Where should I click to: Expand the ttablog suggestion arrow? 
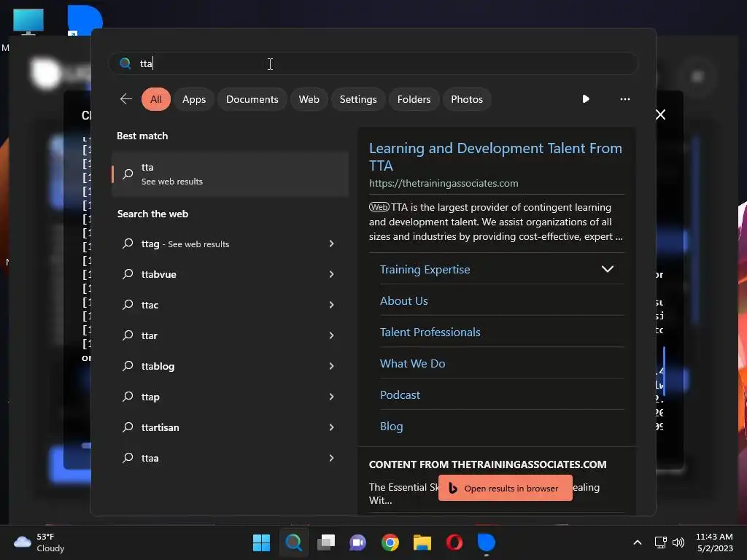pos(332,366)
